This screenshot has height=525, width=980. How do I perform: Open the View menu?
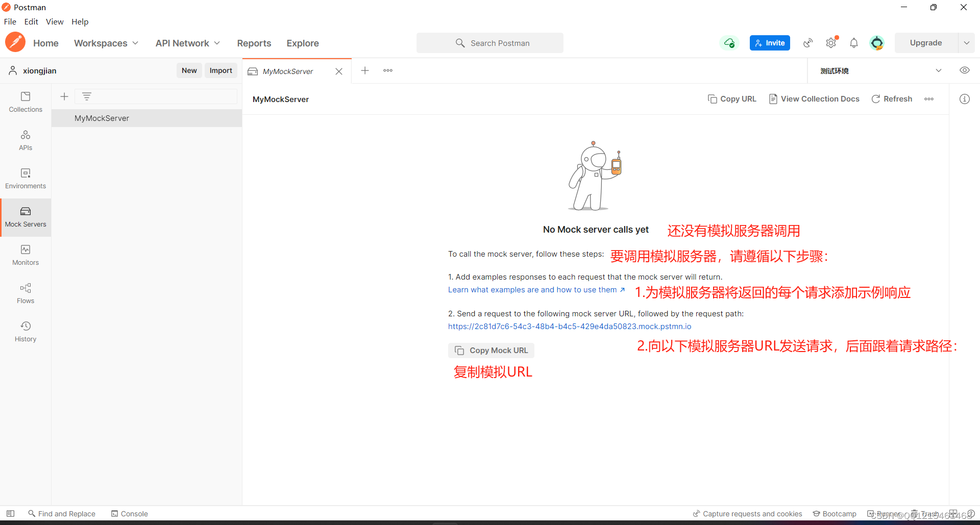pyautogui.click(x=55, y=21)
